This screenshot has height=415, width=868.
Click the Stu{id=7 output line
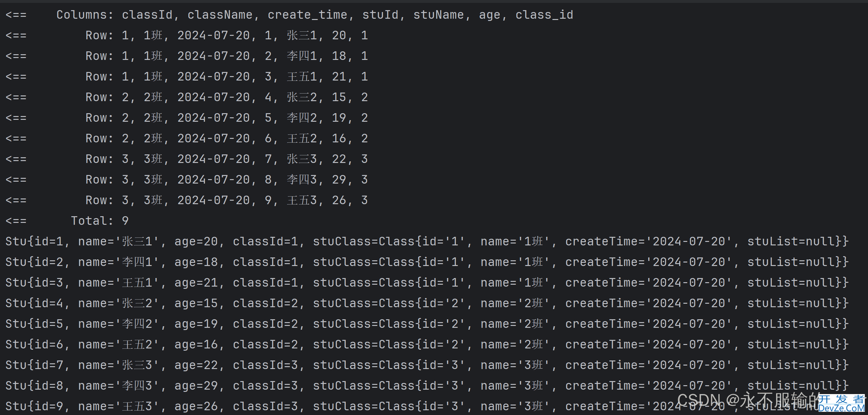427,365
